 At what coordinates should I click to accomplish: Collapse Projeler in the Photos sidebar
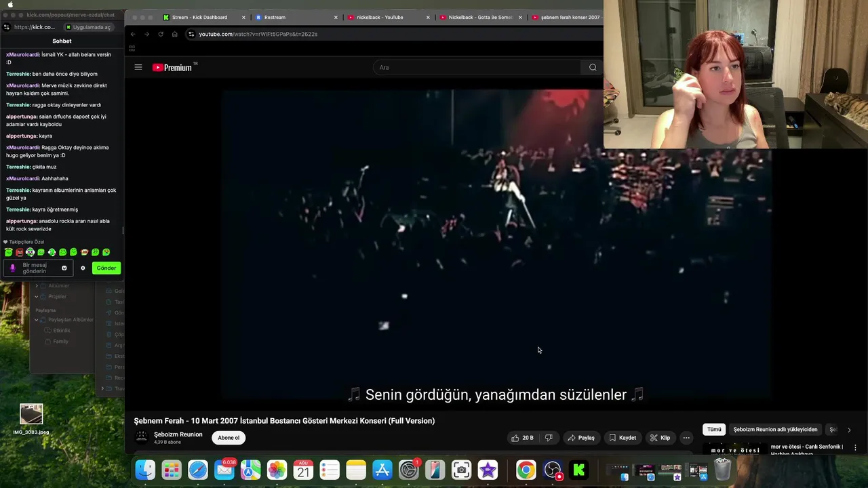click(37, 296)
